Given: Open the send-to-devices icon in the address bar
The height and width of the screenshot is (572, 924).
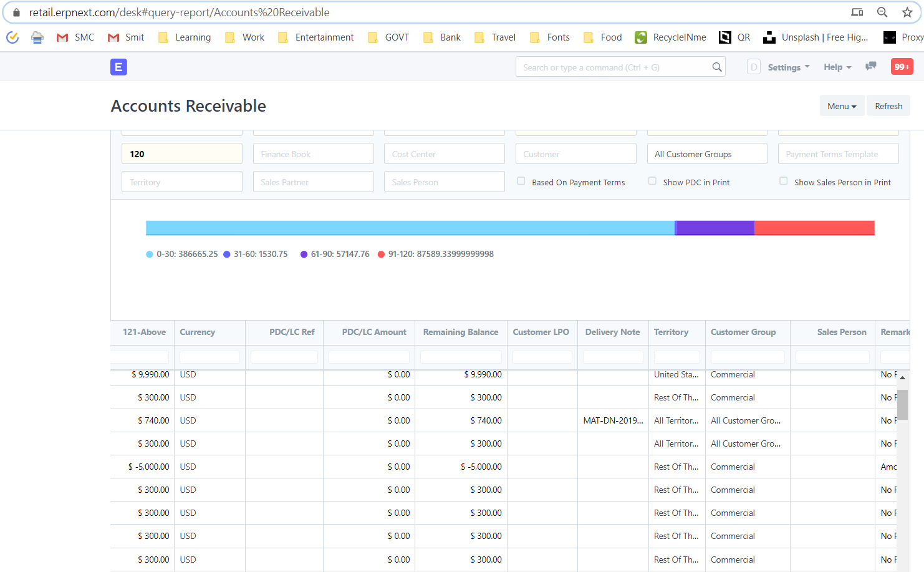Looking at the screenshot, I should (857, 12).
